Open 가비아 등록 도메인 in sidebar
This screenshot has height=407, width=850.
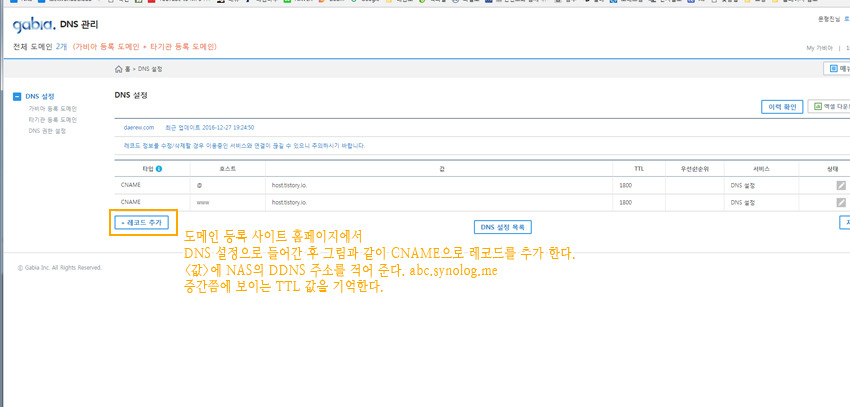tap(52, 108)
